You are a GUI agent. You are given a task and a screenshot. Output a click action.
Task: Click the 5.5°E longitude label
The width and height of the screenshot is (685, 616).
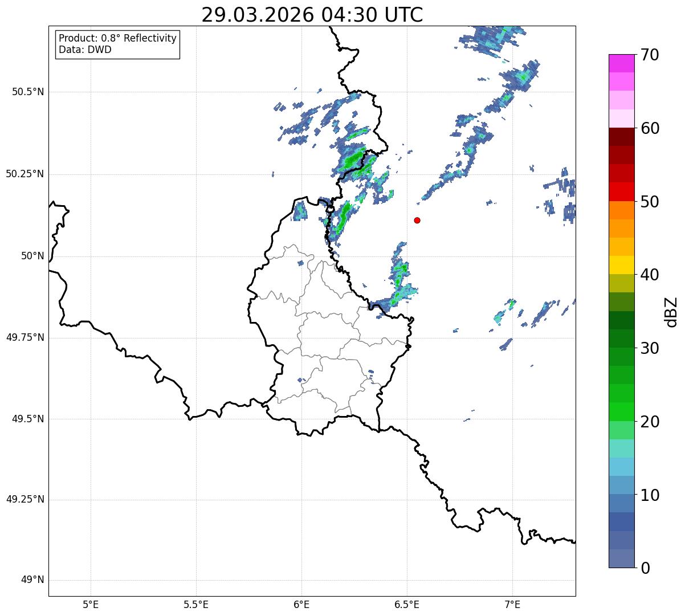click(x=196, y=605)
